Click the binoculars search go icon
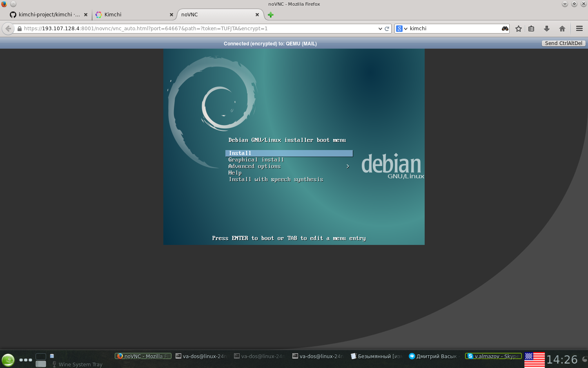Viewport: 588px width, 368px height. 505,29
